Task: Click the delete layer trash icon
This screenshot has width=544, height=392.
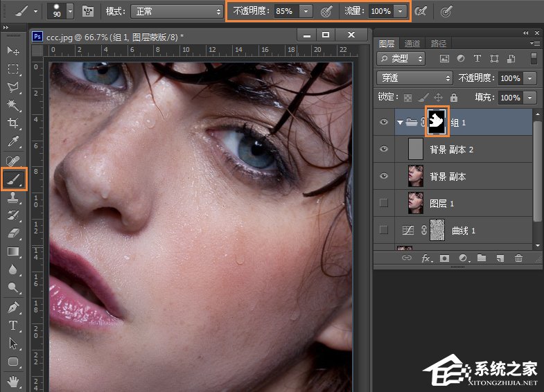Action: tap(518, 258)
